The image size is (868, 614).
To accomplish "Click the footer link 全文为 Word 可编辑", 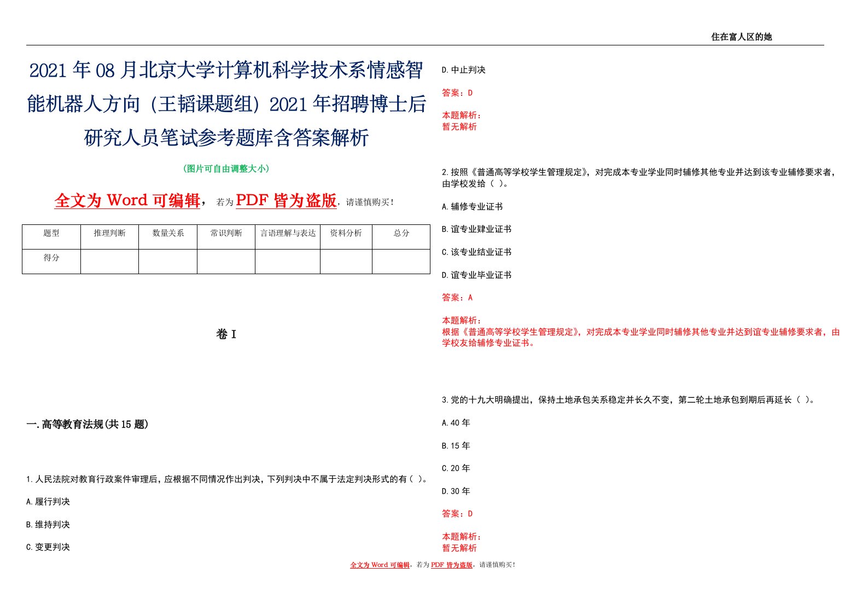I will click(x=380, y=565).
